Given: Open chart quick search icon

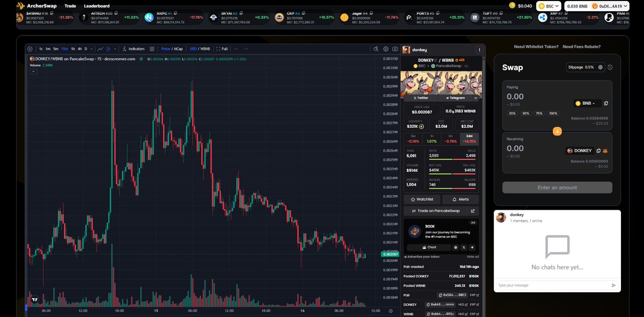Looking at the screenshot, I should (376, 49).
